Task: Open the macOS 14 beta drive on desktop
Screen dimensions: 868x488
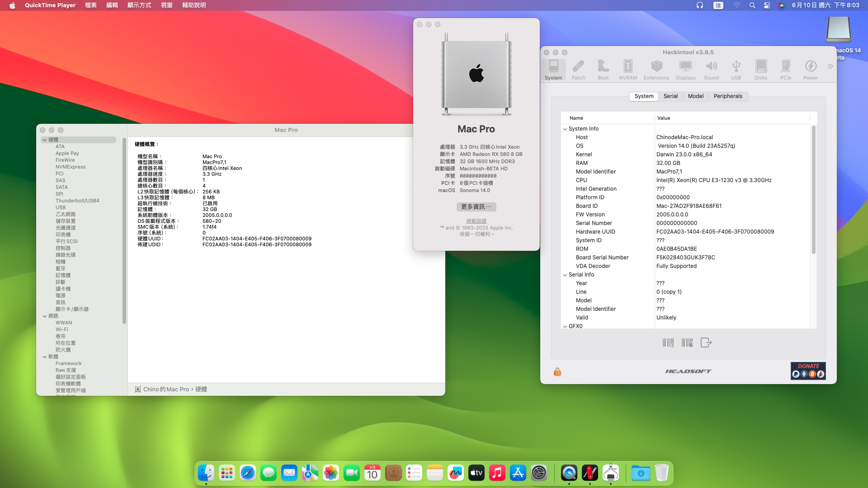Action: coord(839,29)
